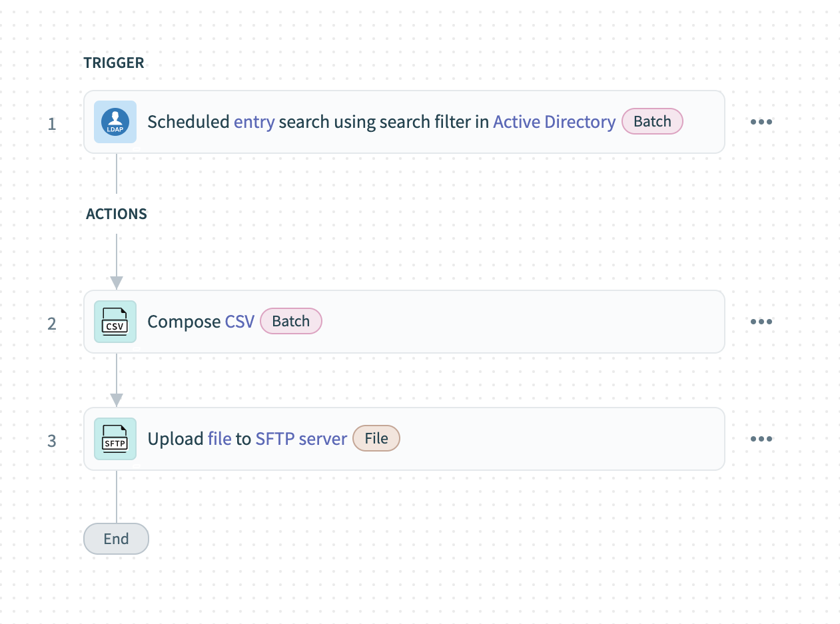Toggle the Batch badge on Compose CSV
The image size is (840, 624).
pyautogui.click(x=290, y=321)
